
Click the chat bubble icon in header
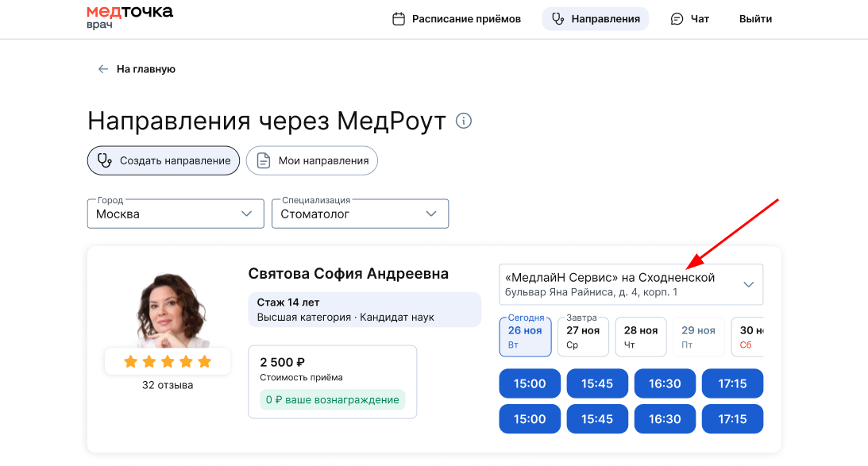(677, 19)
